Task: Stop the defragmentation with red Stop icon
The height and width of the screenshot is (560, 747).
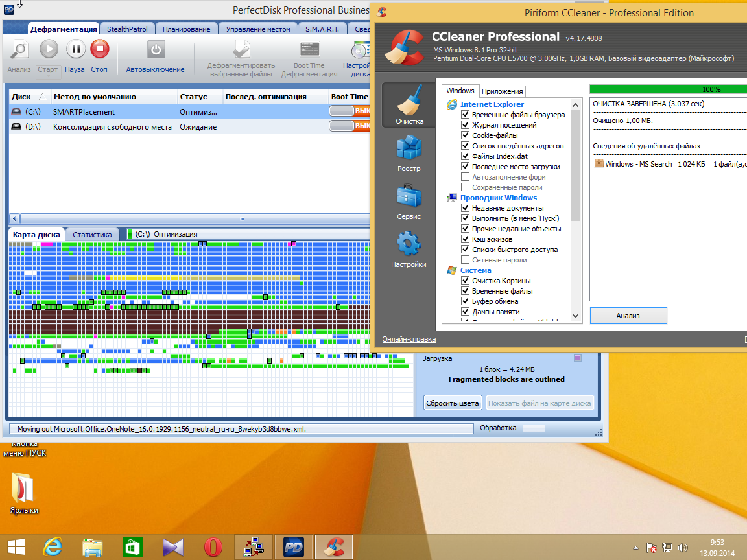Action: tap(100, 49)
